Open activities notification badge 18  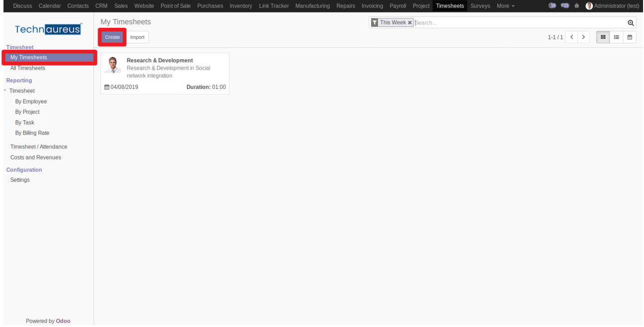552,6
